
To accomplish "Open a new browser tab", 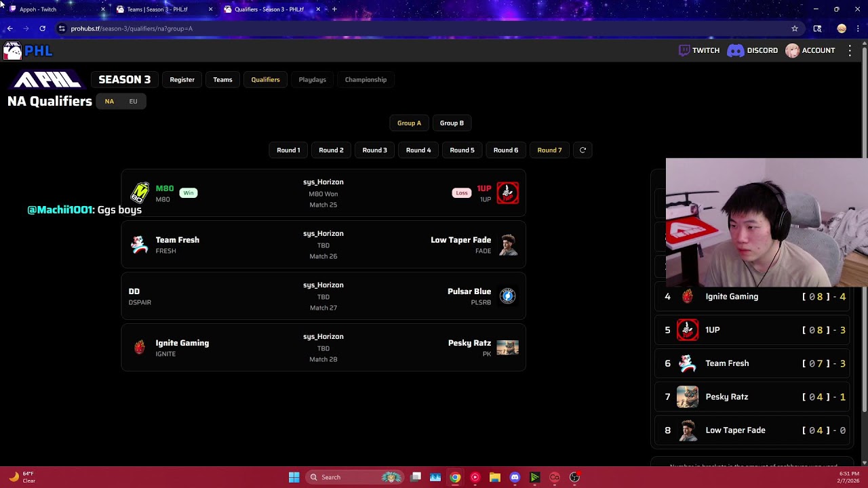I will click(x=334, y=9).
